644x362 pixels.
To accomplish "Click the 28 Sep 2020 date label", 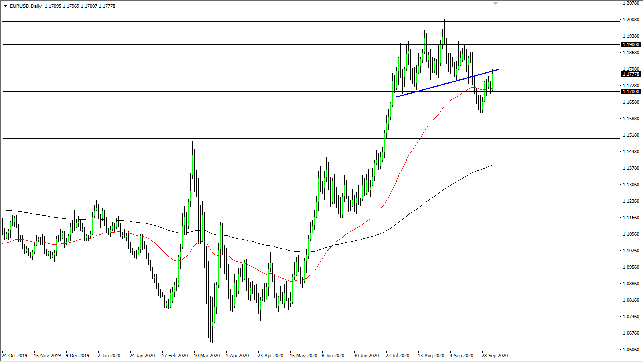I will point(494,356).
